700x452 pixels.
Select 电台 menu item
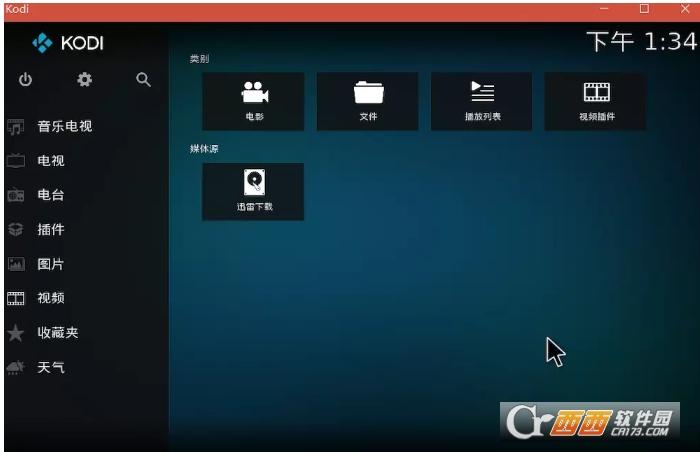[51, 195]
